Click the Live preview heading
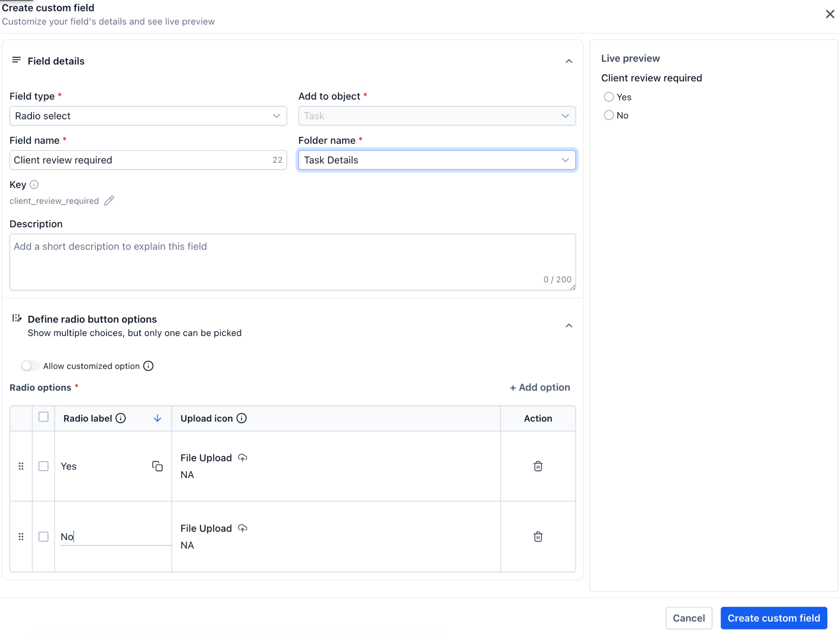The width and height of the screenshot is (840, 634). tap(631, 58)
